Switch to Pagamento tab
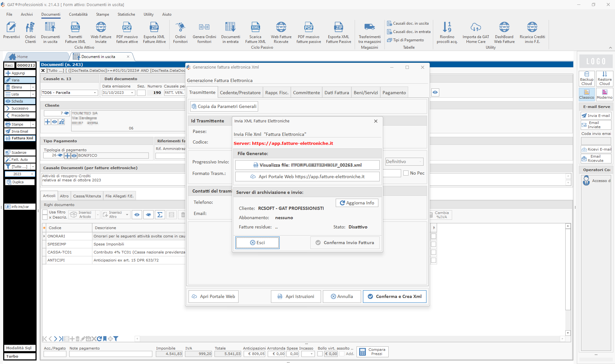 [x=394, y=93]
